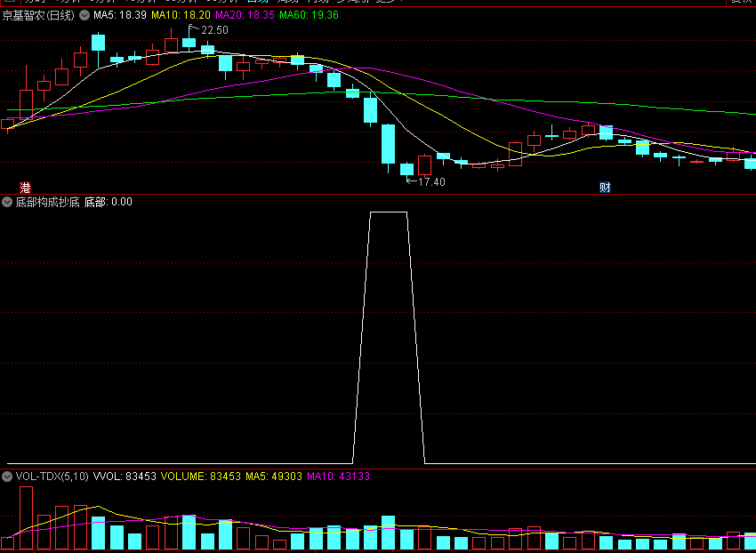The height and width of the screenshot is (553, 756).
Task: Click the VVOL: 83453 value
Action: coord(125,477)
